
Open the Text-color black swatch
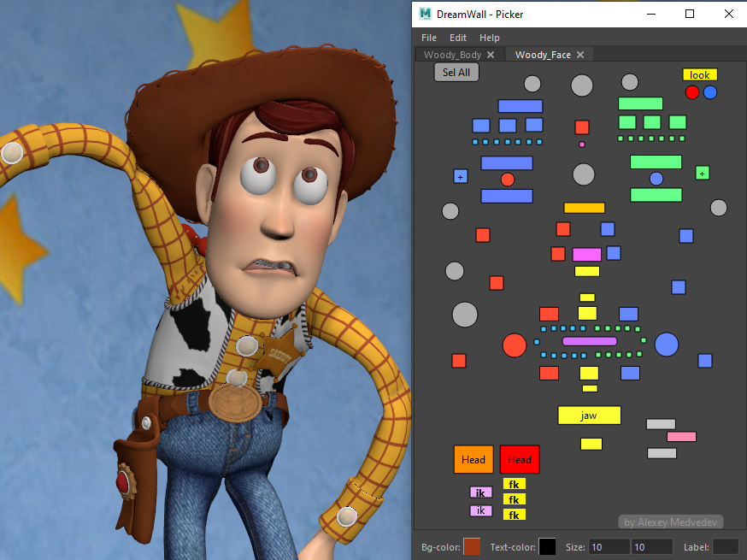[547, 546]
